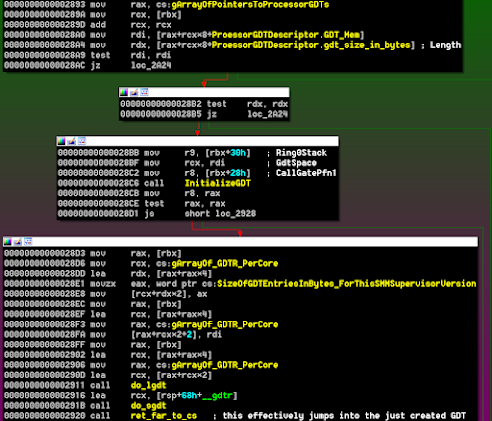Set node color on gArrayOf_GDTR_PerCore block

[x=7, y=242]
